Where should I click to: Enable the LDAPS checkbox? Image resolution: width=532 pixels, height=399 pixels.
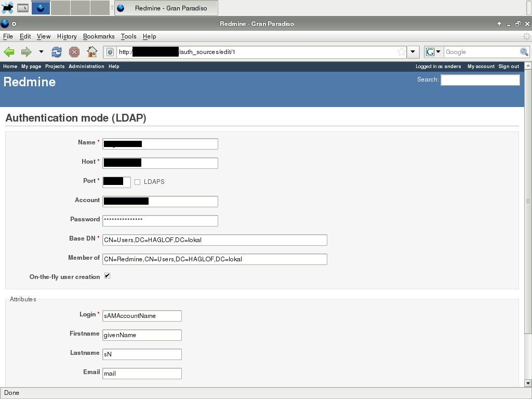coord(137,182)
